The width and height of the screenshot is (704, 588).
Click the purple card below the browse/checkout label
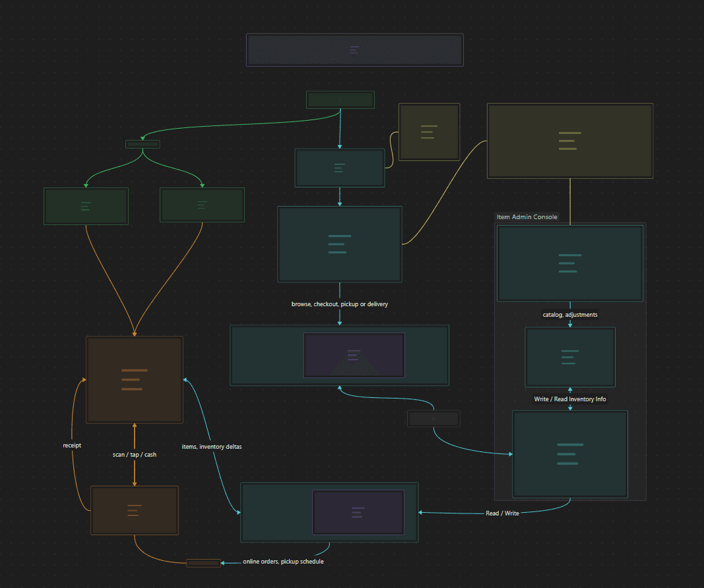pyautogui.click(x=354, y=355)
